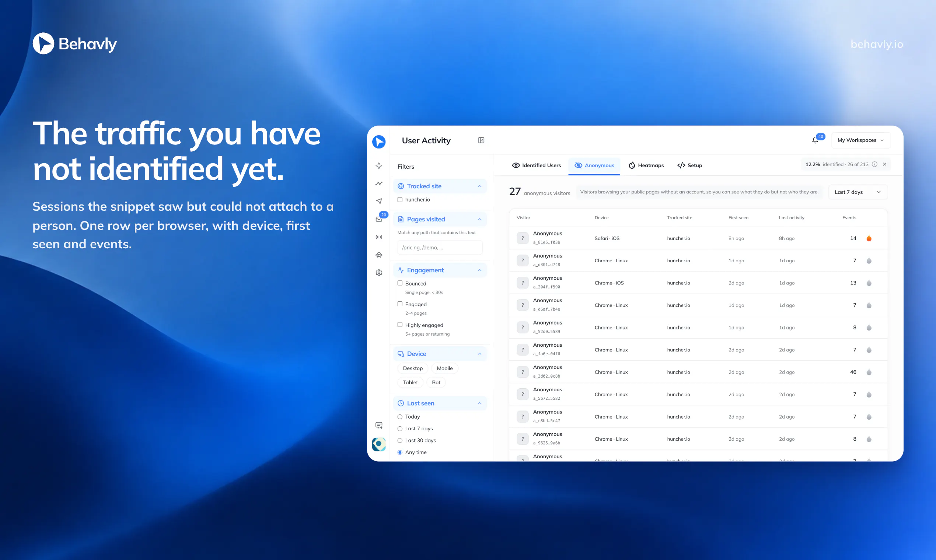Select the Last 30 days radio option

tap(400, 440)
